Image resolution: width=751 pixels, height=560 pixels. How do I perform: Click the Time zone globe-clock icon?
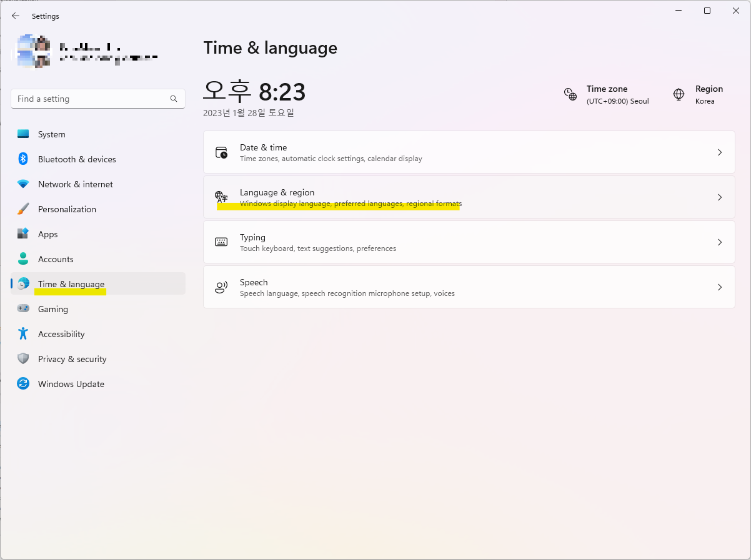[570, 94]
